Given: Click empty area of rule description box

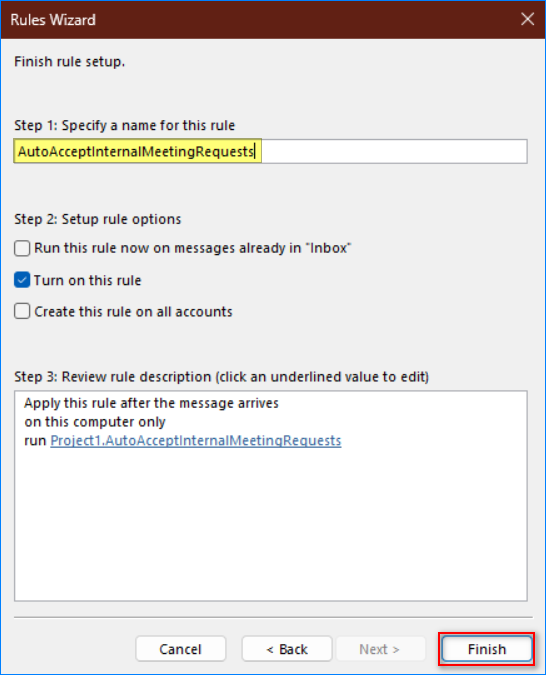Looking at the screenshot, I should pos(270,525).
